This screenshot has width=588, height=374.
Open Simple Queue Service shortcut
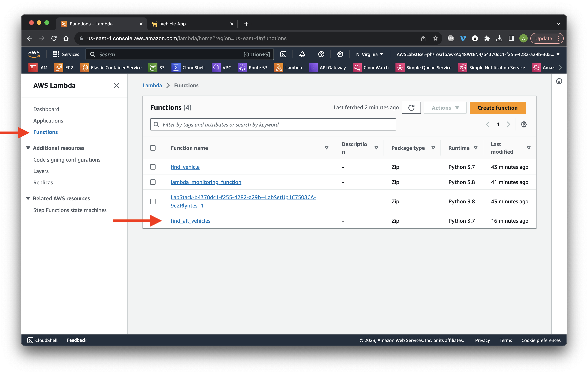pos(423,68)
